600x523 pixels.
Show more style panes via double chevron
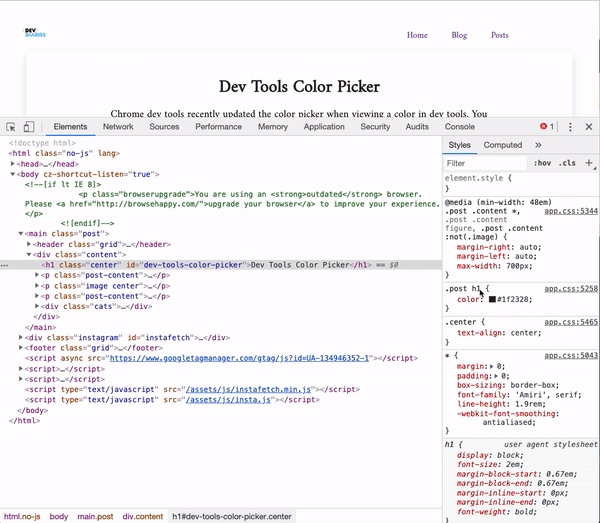click(x=538, y=145)
